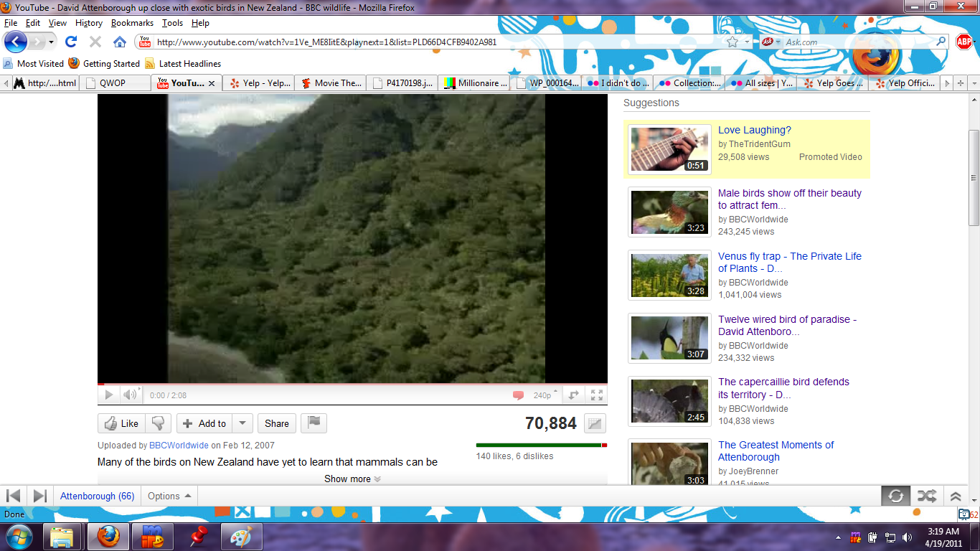Screen dimensions: 980x551
Task: Open Windows Explorer from taskbar
Action: tap(62, 537)
